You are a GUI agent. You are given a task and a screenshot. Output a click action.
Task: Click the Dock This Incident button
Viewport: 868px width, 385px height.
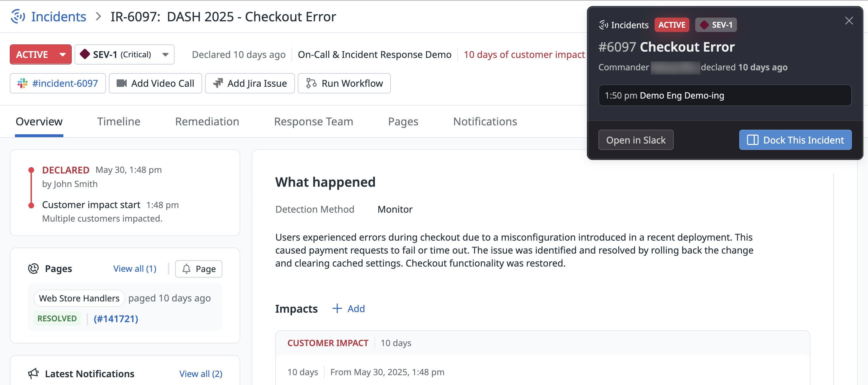click(x=795, y=140)
